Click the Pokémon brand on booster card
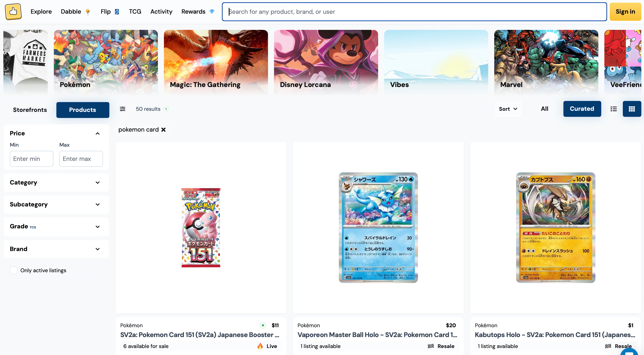 131,325
